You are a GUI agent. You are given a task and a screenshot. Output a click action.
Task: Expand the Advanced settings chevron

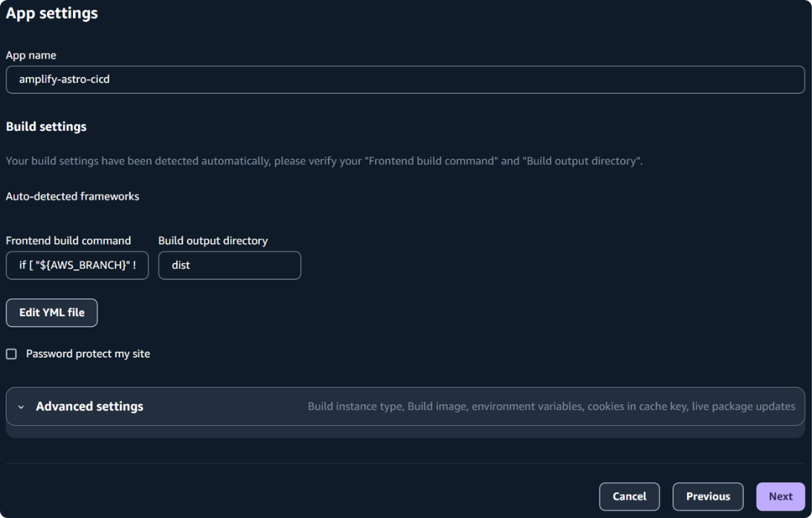coord(22,407)
